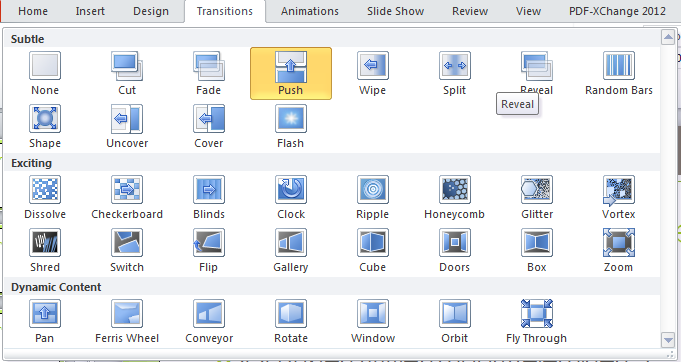Select the Split transition
The height and width of the screenshot is (362, 681).
[x=454, y=73]
